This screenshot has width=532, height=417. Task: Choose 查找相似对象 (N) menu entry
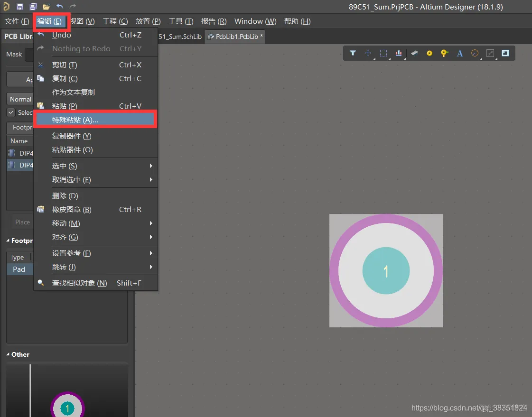(96, 283)
